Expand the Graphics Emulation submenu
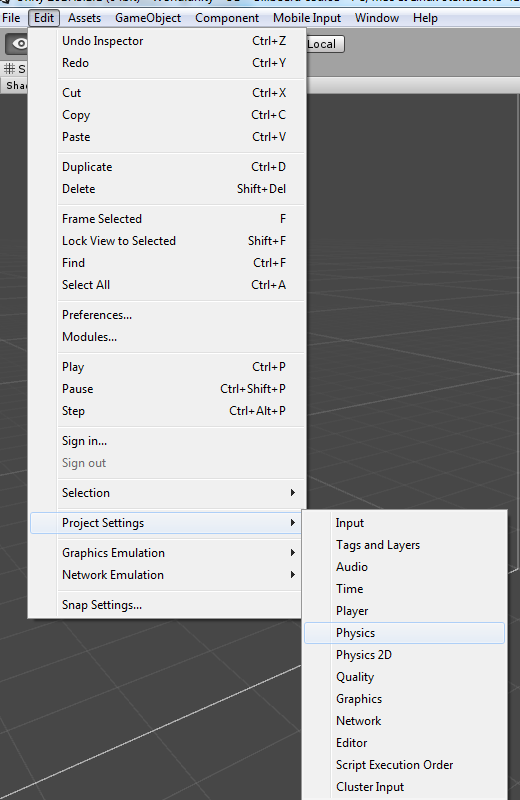The height and width of the screenshot is (800, 520). point(168,553)
